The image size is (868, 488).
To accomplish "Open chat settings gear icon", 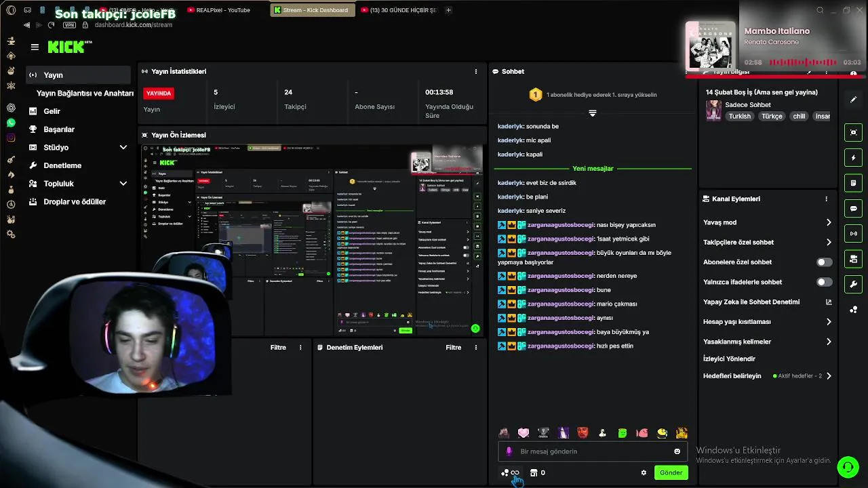I will (644, 473).
